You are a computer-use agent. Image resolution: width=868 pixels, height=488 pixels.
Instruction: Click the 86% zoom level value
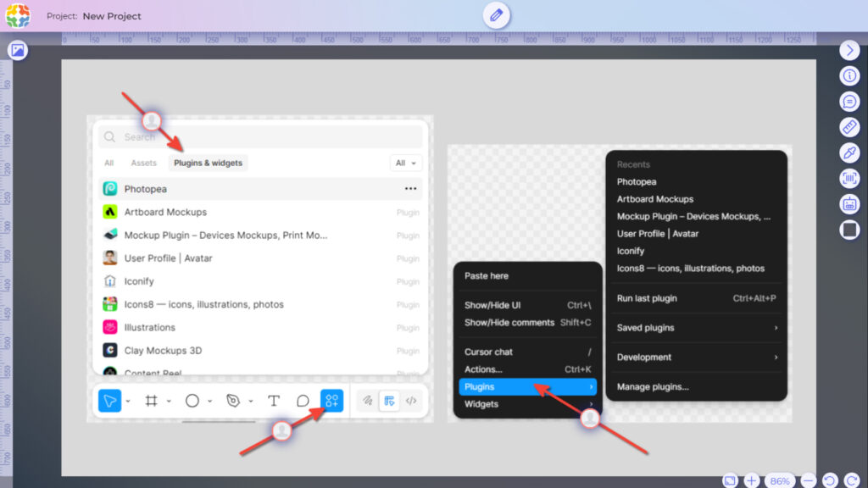click(x=780, y=481)
